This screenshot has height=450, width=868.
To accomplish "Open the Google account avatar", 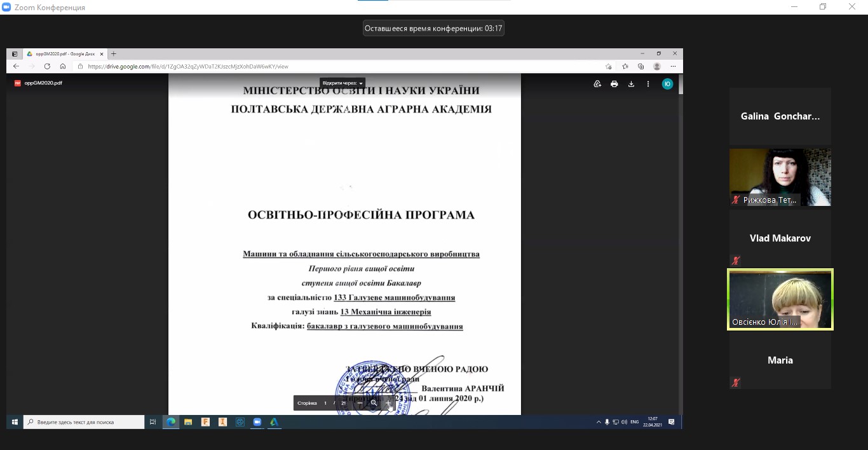I will 667,84.
